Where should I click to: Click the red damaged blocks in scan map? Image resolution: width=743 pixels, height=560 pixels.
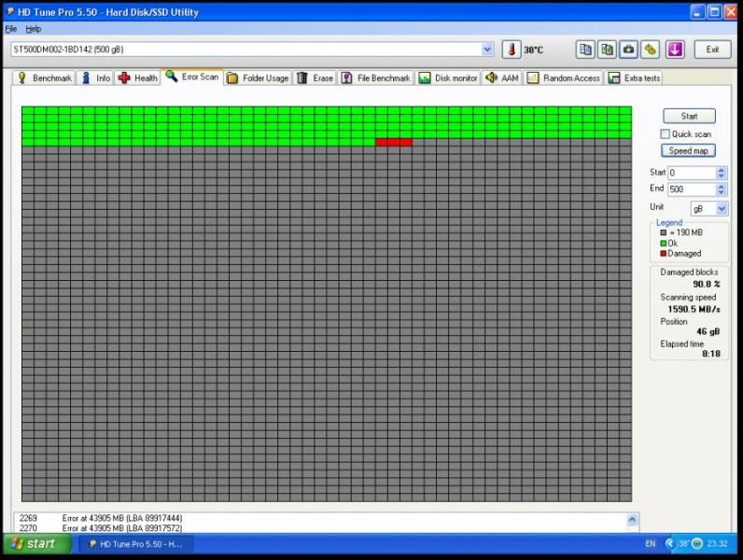[x=393, y=142]
